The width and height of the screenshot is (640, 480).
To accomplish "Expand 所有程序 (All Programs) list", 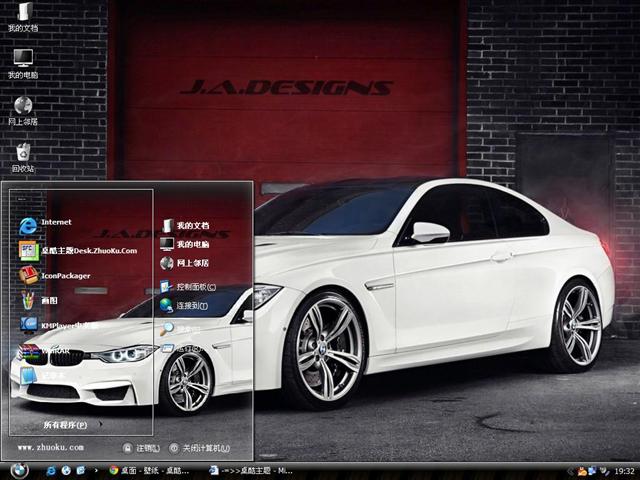I will pos(72,424).
